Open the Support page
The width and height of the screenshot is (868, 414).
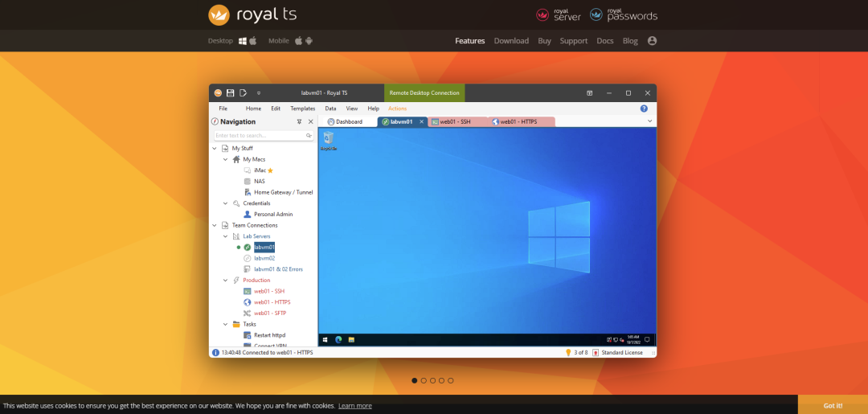[x=574, y=41]
